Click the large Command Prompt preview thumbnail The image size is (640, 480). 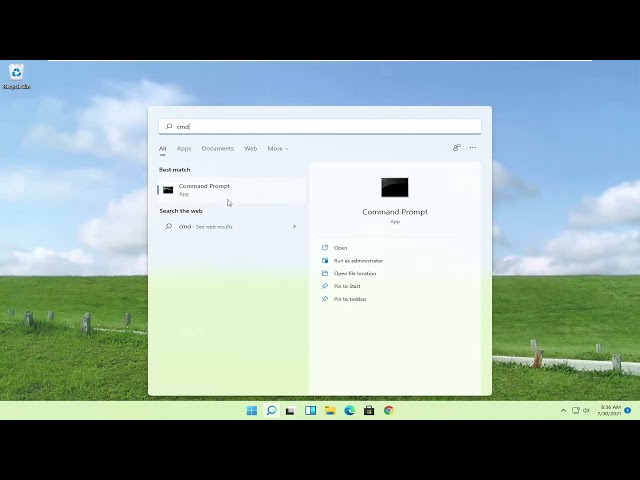click(x=395, y=187)
